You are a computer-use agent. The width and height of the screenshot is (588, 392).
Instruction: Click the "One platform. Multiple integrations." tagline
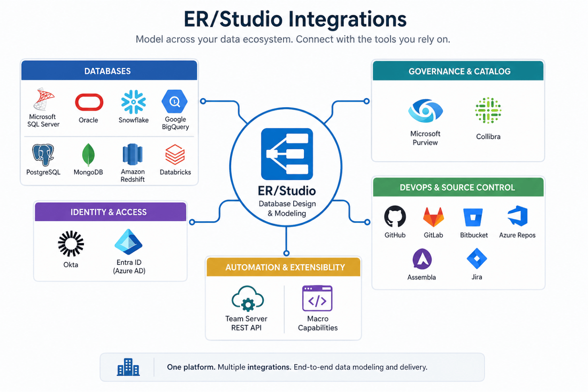(229, 367)
